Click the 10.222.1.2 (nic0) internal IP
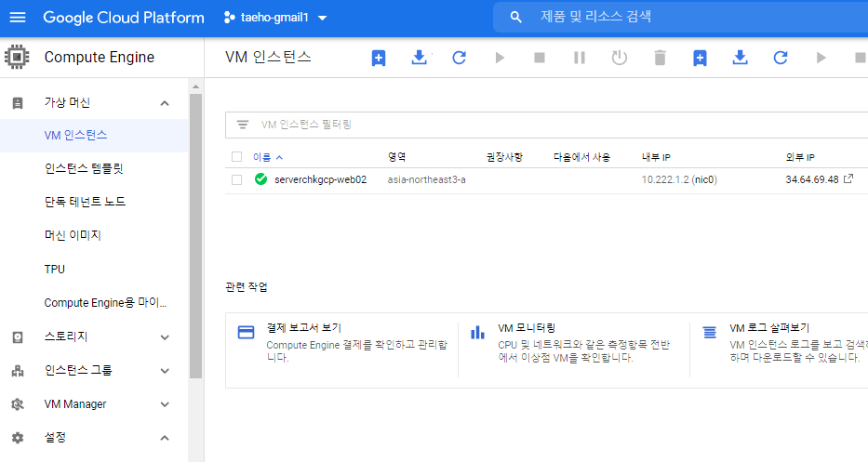Viewport: 868px width, 462px height. pyautogui.click(x=679, y=179)
